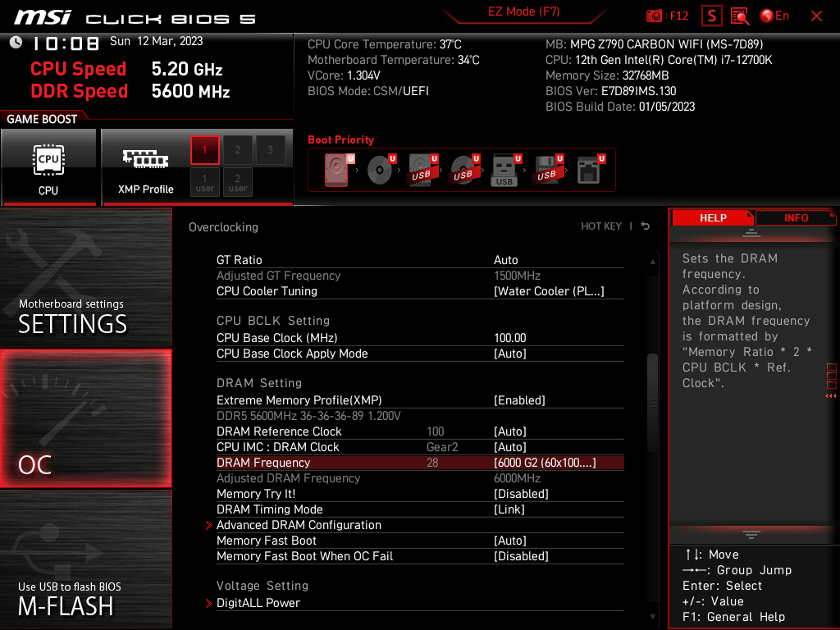Viewport: 840px width, 630px height.
Task: Click the screenshot camera icon near F12
Action: (x=654, y=15)
